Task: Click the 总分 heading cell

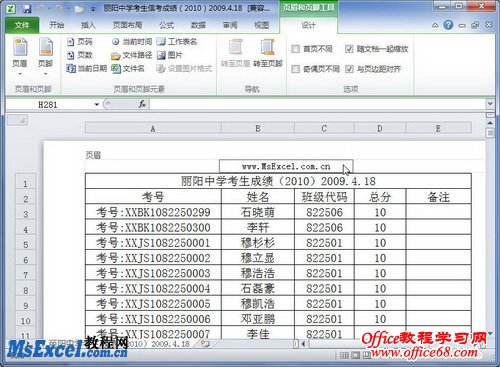Action: [380, 197]
